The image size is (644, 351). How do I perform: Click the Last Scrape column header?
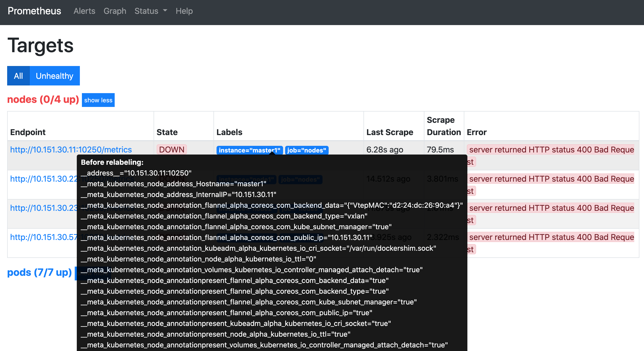(390, 132)
